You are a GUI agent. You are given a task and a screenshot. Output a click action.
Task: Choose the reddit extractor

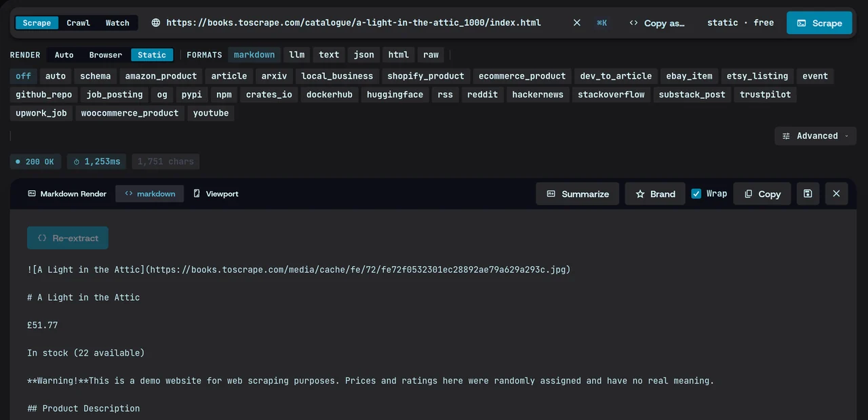point(482,94)
